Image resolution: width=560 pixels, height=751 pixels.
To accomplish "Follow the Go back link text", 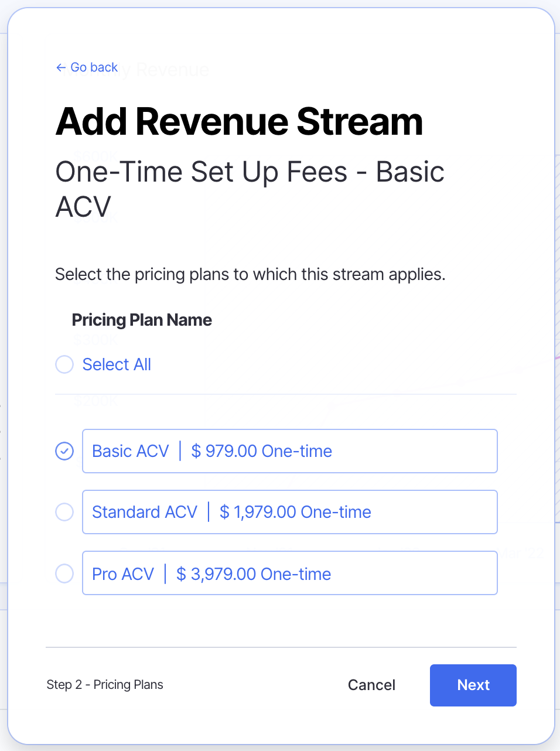I will point(94,67).
